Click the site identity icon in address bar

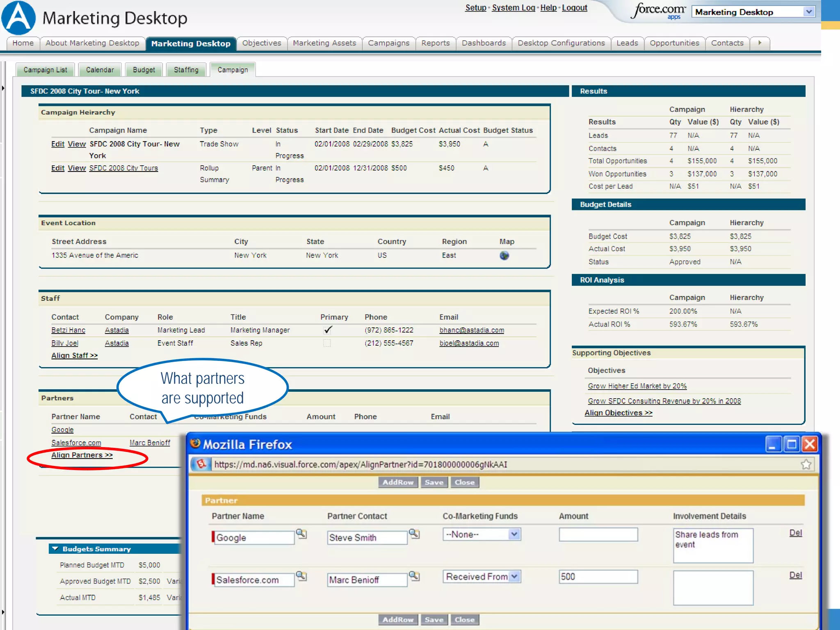[x=201, y=464]
